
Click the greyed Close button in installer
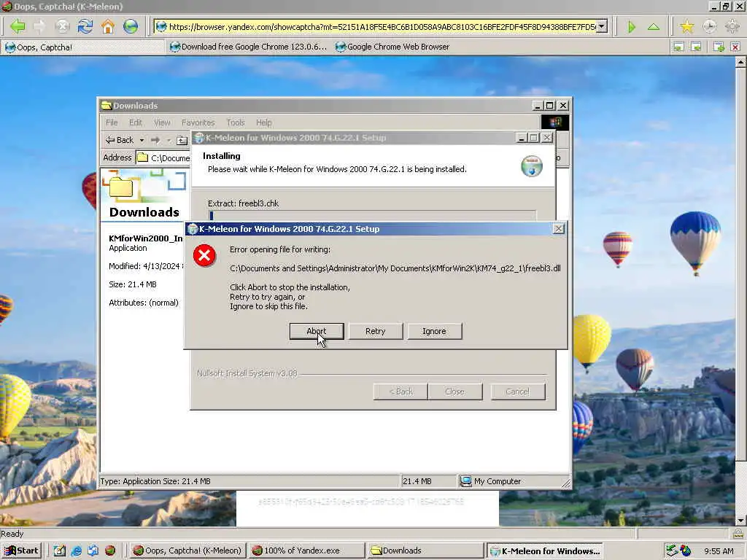coord(455,392)
